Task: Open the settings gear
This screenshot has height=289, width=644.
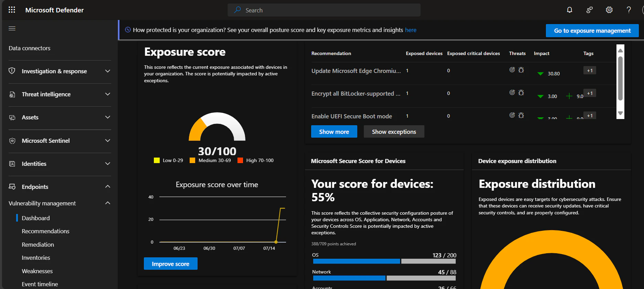Action: point(609,10)
